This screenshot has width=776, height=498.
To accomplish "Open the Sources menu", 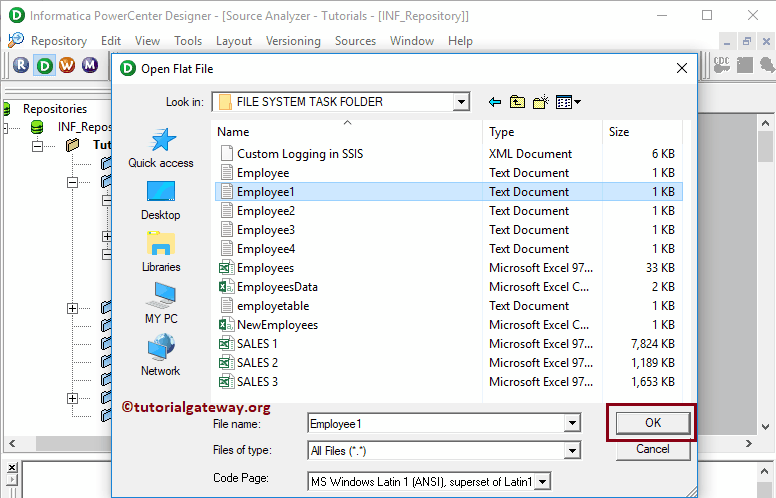I will point(355,41).
